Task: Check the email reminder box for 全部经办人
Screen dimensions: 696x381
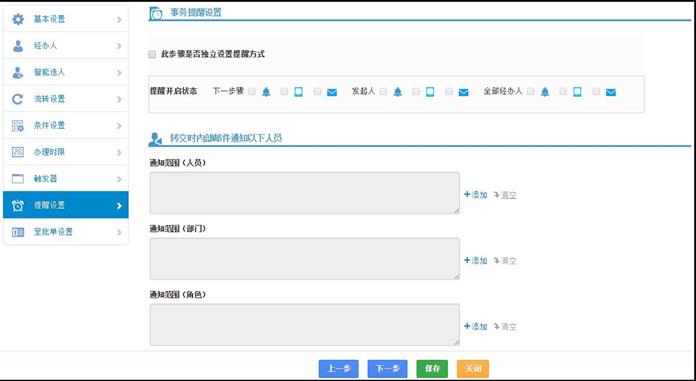Action: (596, 91)
